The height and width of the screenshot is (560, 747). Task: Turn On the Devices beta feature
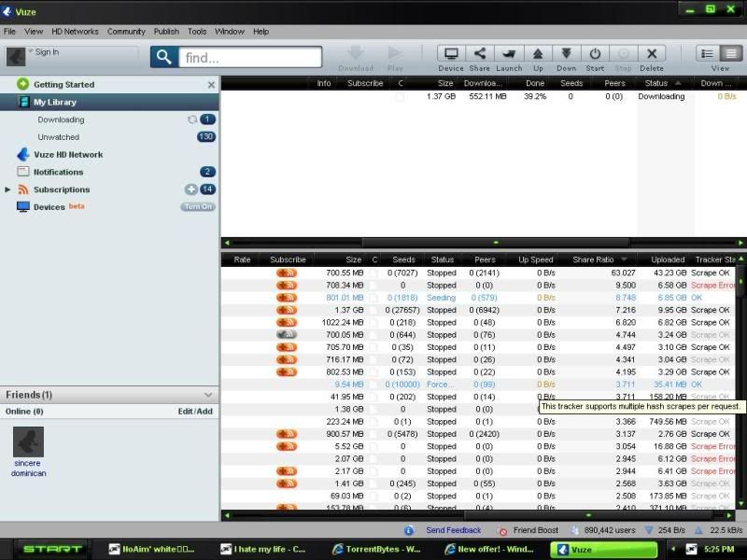[198, 206]
